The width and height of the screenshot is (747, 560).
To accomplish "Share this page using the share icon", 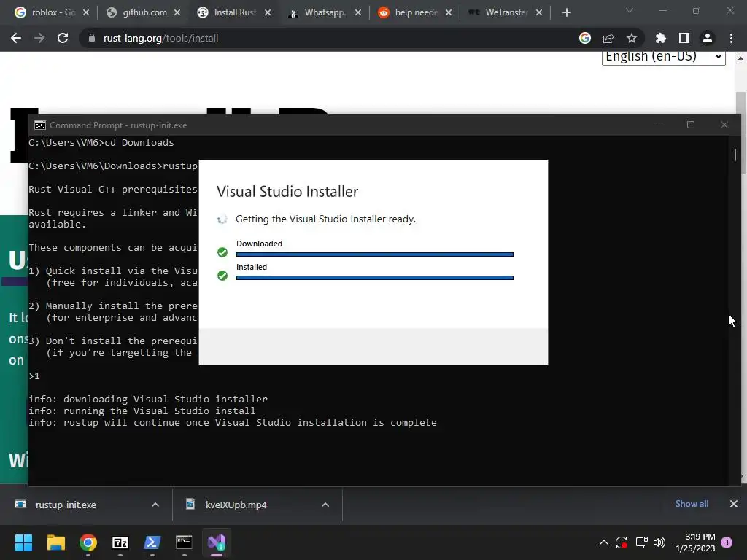I will pos(608,38).
